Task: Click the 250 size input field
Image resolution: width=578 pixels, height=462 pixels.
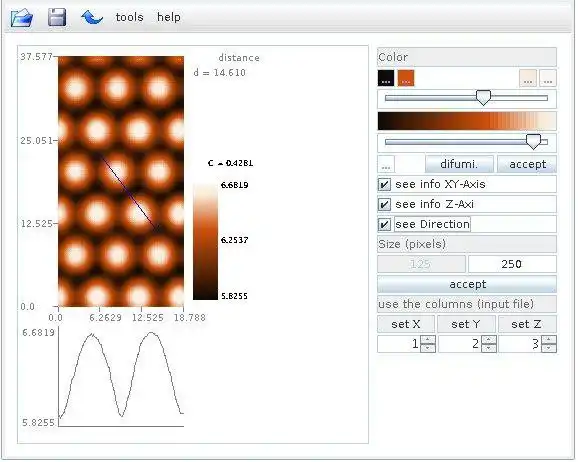Action: tap(512, 264)
